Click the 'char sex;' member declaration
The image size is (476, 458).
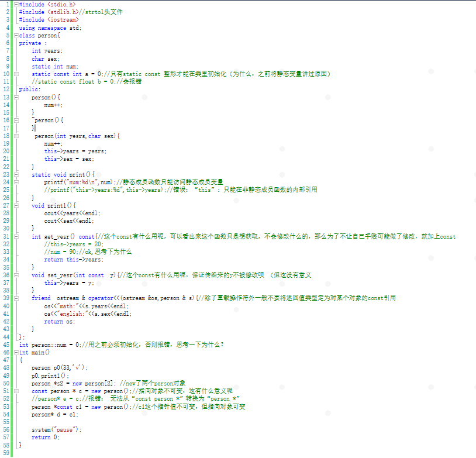46,58
